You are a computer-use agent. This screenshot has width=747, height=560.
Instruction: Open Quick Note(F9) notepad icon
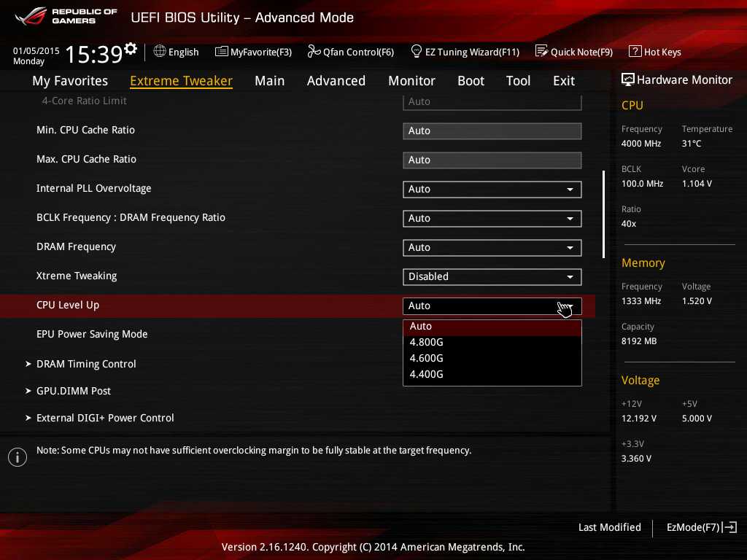pos(541,52)
